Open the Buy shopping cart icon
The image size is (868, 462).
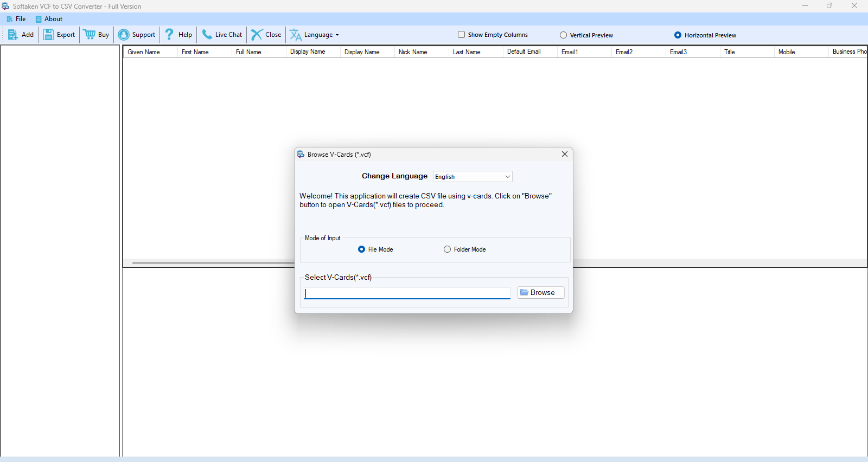(90, 35)
